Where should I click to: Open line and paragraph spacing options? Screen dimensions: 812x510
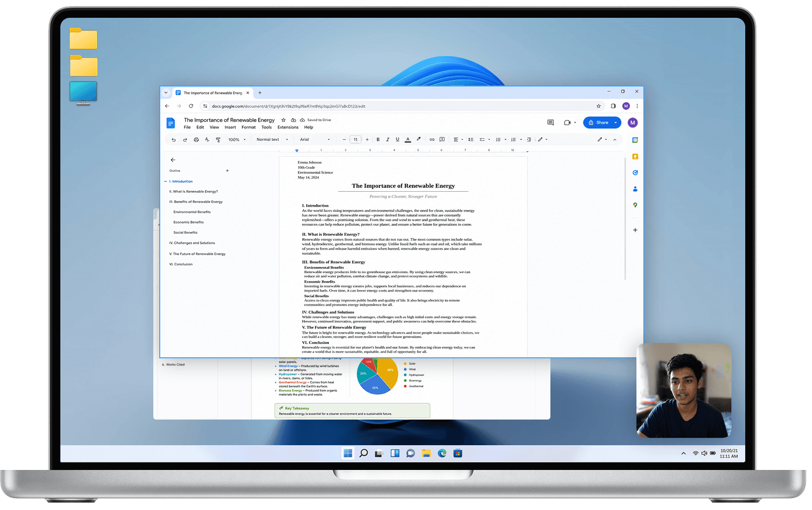click(x=471, y=140)
